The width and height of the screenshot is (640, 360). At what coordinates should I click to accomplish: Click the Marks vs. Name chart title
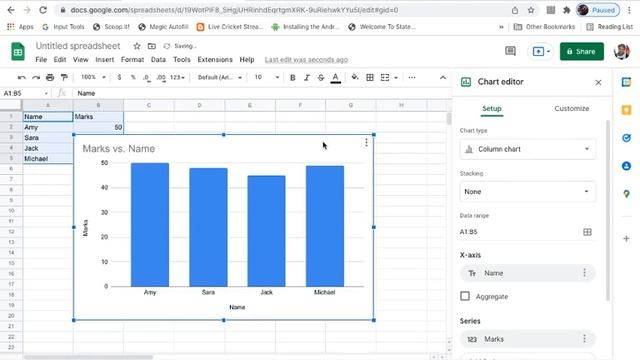(119, 149)
